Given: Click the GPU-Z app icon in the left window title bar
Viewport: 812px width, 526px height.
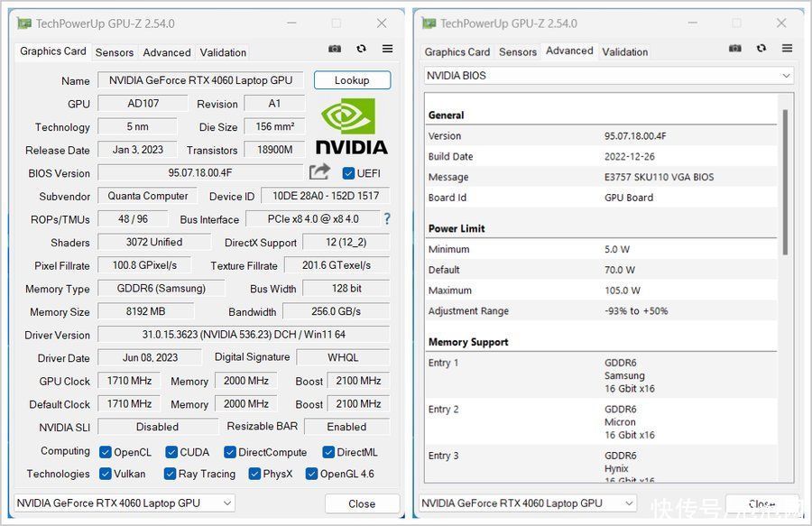Looking at the screenshot, I should click(23, 23).
